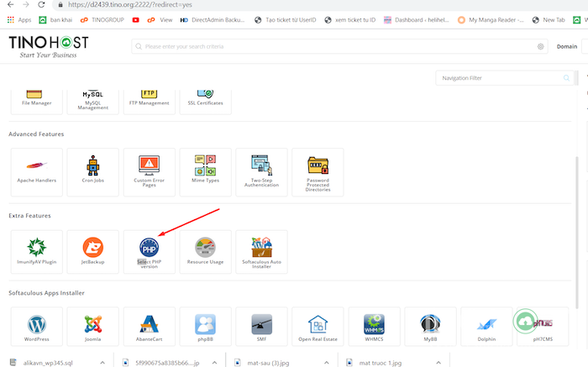Open Softaculous Auto Installer
588x367 pixels.
pyautogui.click(x=262, y=252)
